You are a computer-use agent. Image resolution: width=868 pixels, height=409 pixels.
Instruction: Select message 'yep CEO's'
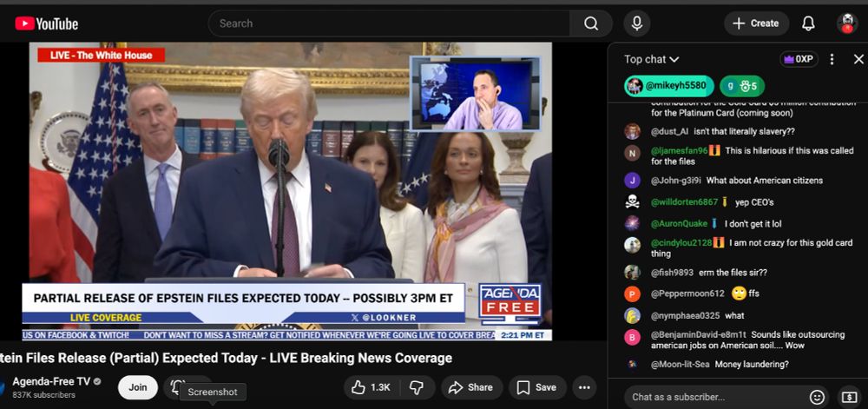754,202
